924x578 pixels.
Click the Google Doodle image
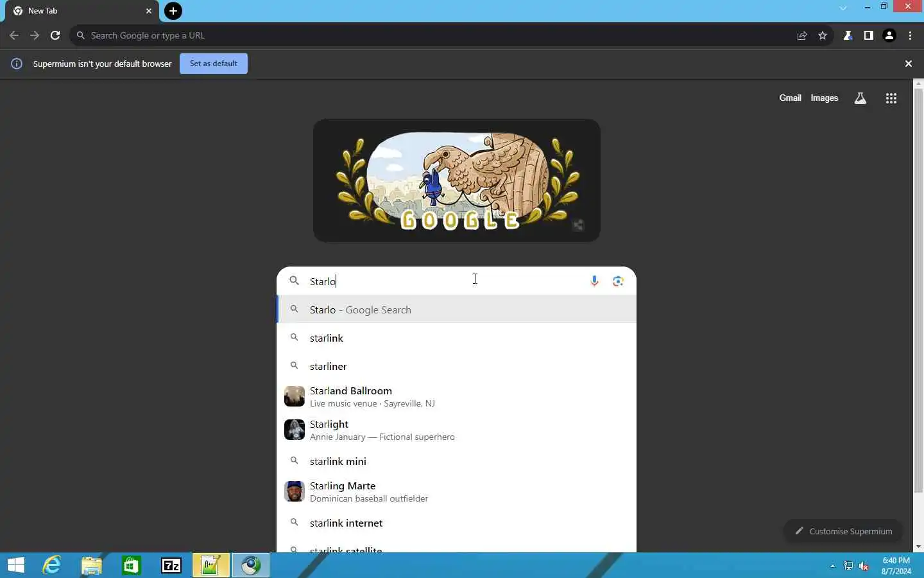456,180
